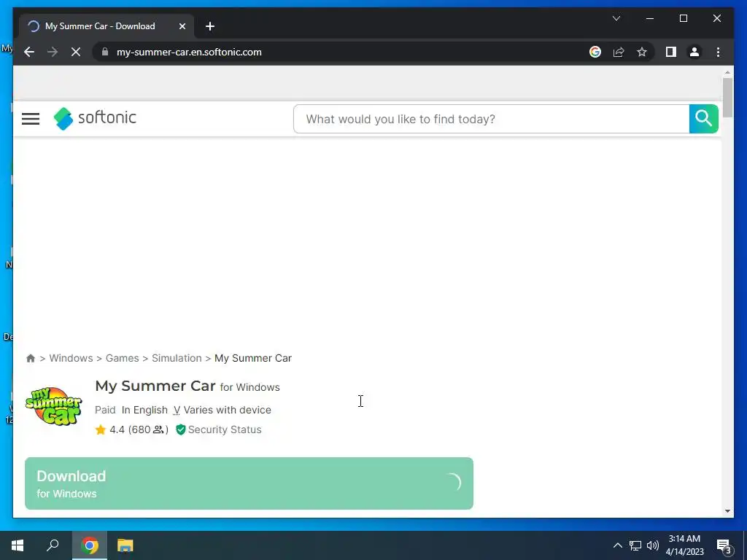This screenshot has width=747, height=560.
Task: Show hidden system tray icons
Action: [x=617, y=545]
